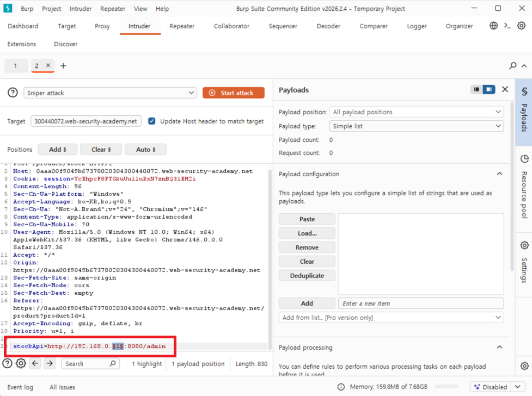Open request editor settings gear
532x396 pixels.
[21, 363]
